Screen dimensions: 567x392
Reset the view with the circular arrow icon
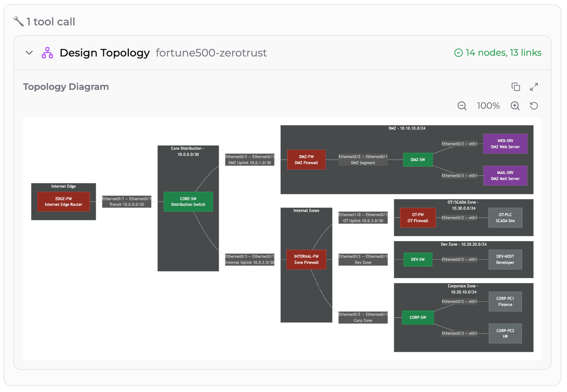pyautogui.click(x=534, y=106)
